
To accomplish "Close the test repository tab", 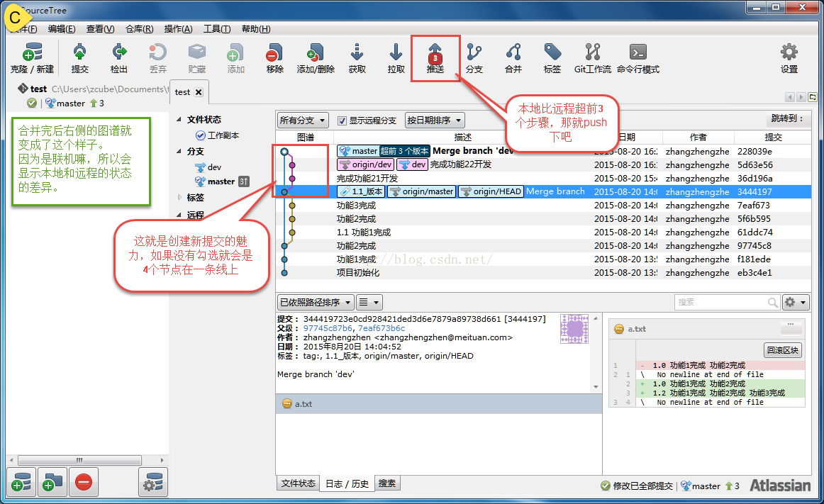I will click(x=199, y=92).
